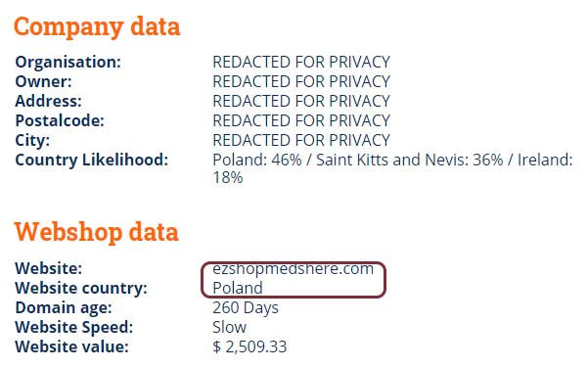The width and height of the screenshot is (588, 369).
Task: Click the Website Speed label
Action: tap(74, 327)
